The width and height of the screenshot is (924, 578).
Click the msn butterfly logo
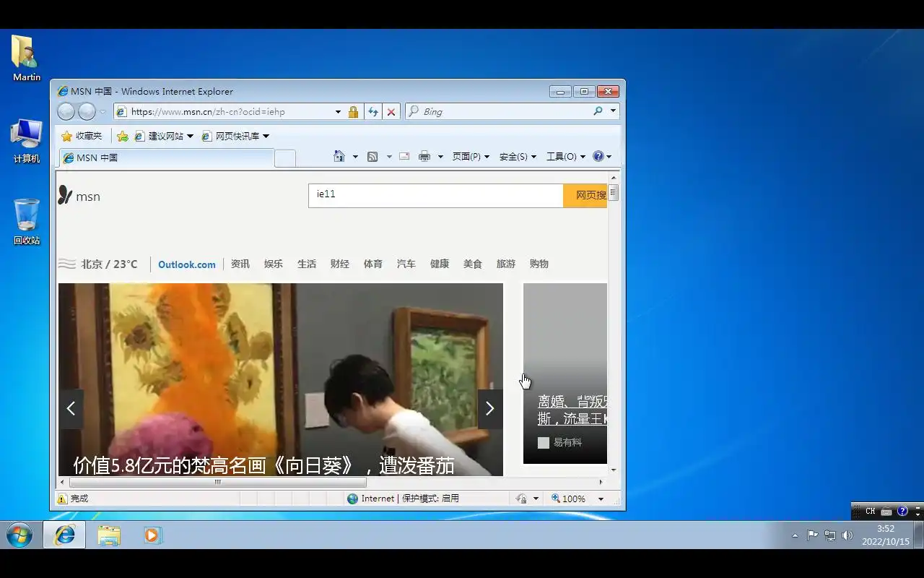point(79,196)
